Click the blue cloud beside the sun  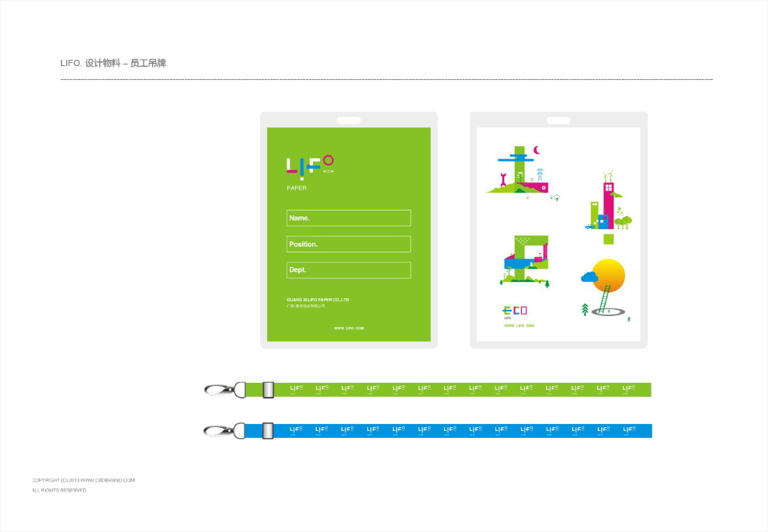pos(589,276)
